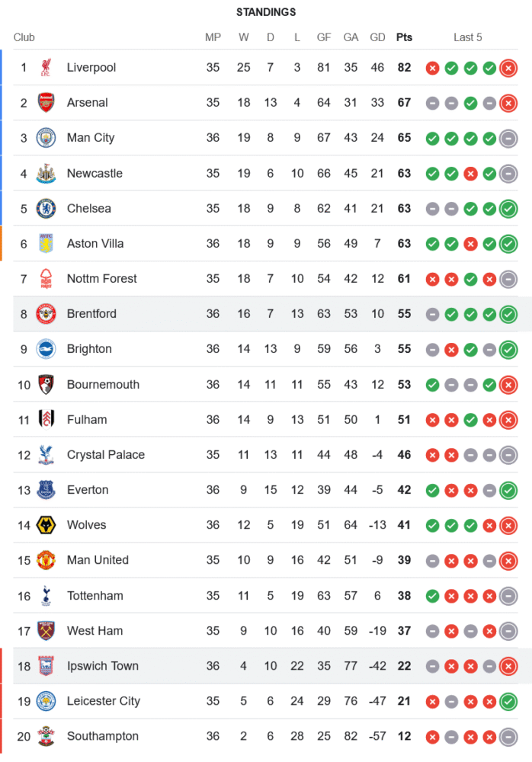Click Man City's latest draw result icon
This screenshot has height=762, width=532.
click(508, 138)
